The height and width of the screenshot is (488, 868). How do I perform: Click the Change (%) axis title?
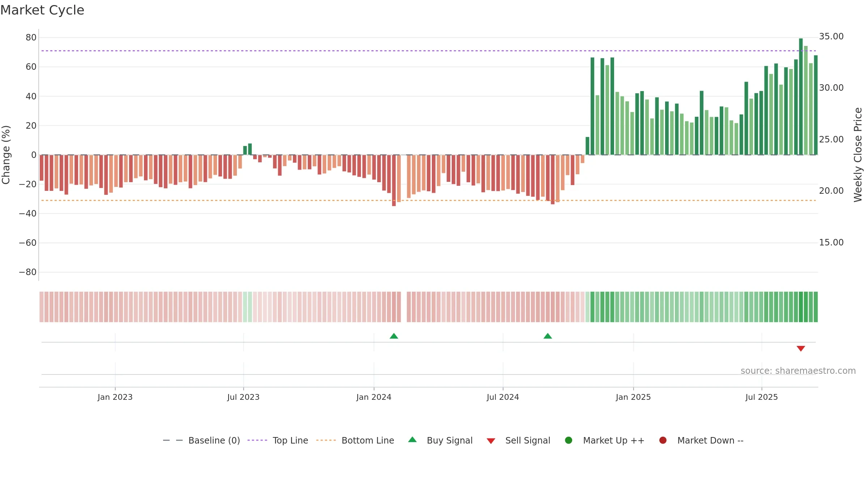6,155
